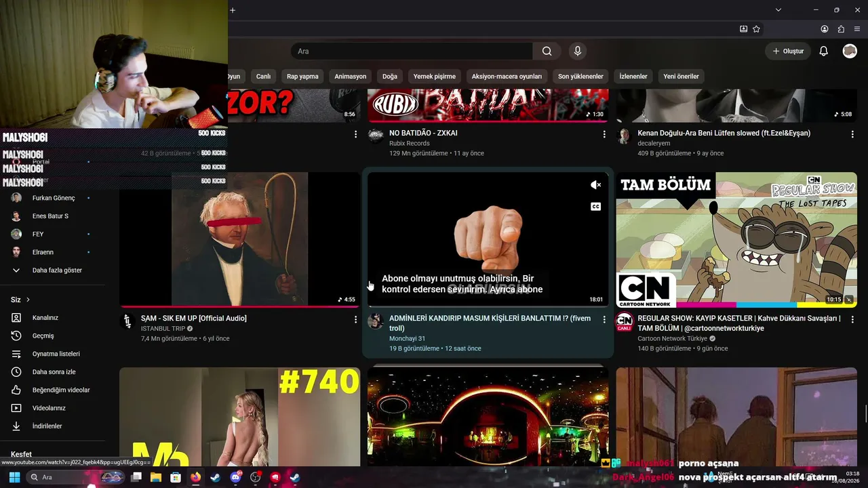Open File Explorer from the taskbar
Image resolution: width=868 pixels, height=488 pixels.
(x=155, y=477)
